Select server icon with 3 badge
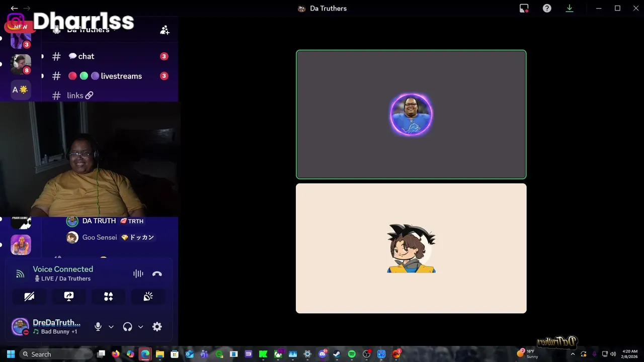 pyautogui.click(x=21, y=40)
